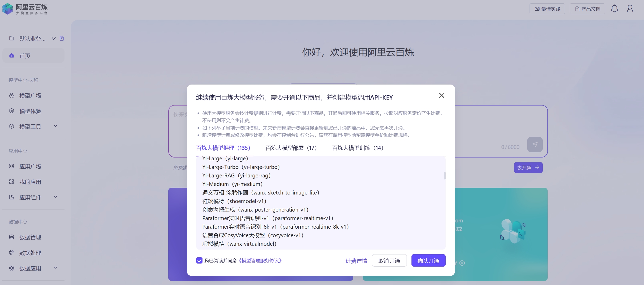Viewport: 644px width, 285px height.
Task: Click the 取消开通 cancel button
Action: tap(389, 260)
